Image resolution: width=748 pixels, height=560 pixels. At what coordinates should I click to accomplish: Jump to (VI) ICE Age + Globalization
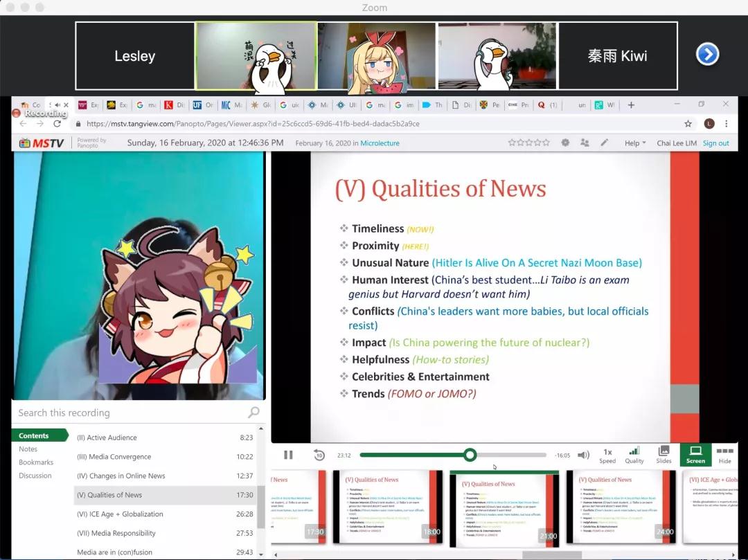click(120, 514)
